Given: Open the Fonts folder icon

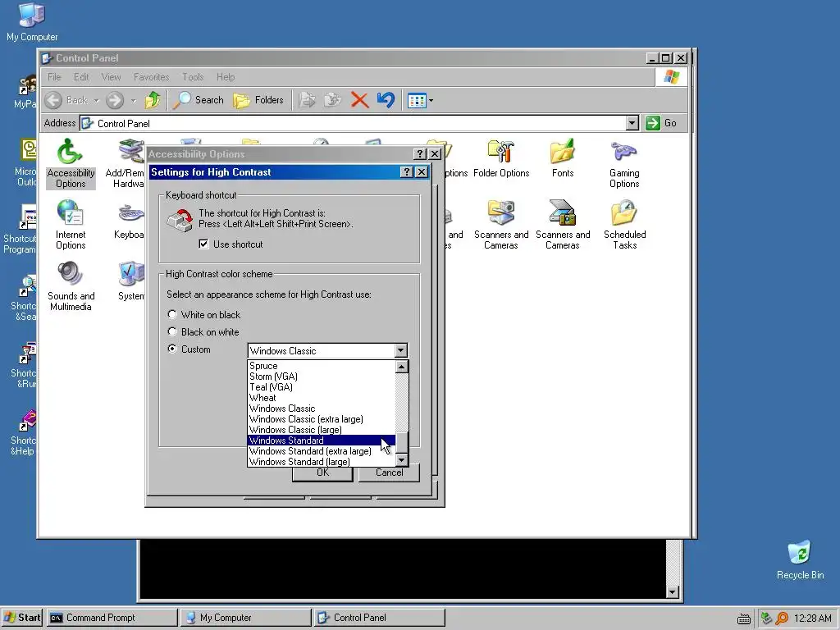Looking at the screenshot, I should pyautogui.click(x=563, y=158).
